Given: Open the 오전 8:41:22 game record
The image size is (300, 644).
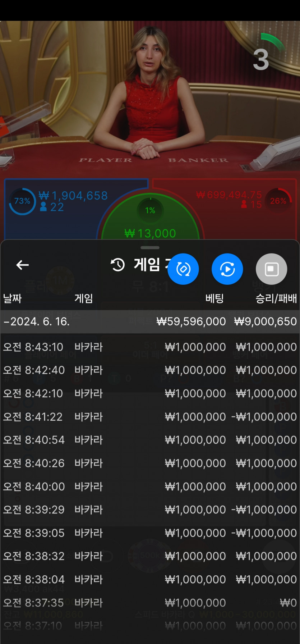Looking at the screenshot, I should point(150,417).
